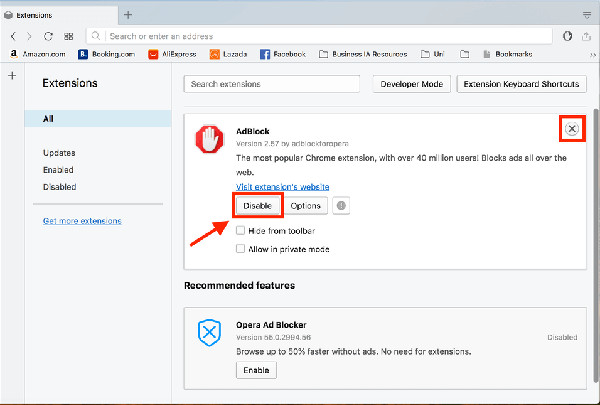Open the Facebook bookmark
The width and height of the screenshot is (600, 405).
pyautogui.click(x=283, y=54)
